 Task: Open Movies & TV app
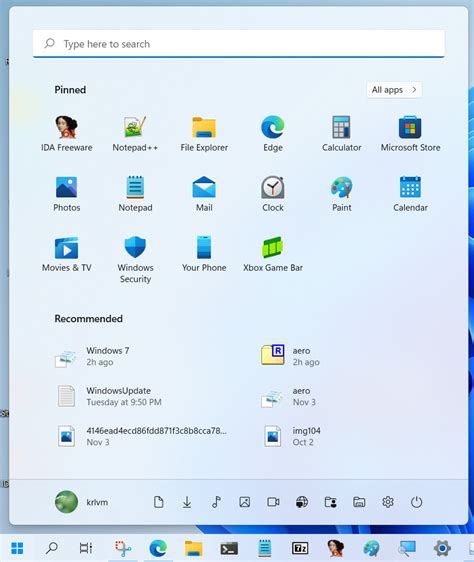click(x=67, y=254)
